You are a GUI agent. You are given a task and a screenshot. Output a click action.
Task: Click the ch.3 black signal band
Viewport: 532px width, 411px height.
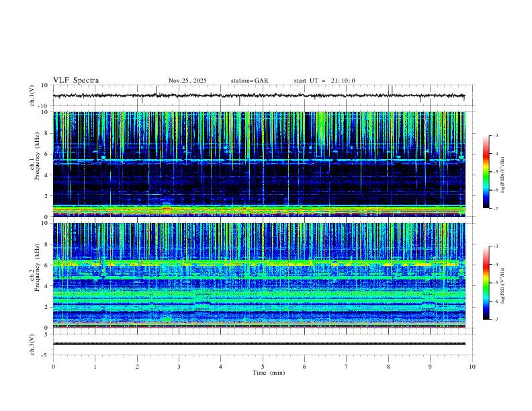tap(259, 344)
